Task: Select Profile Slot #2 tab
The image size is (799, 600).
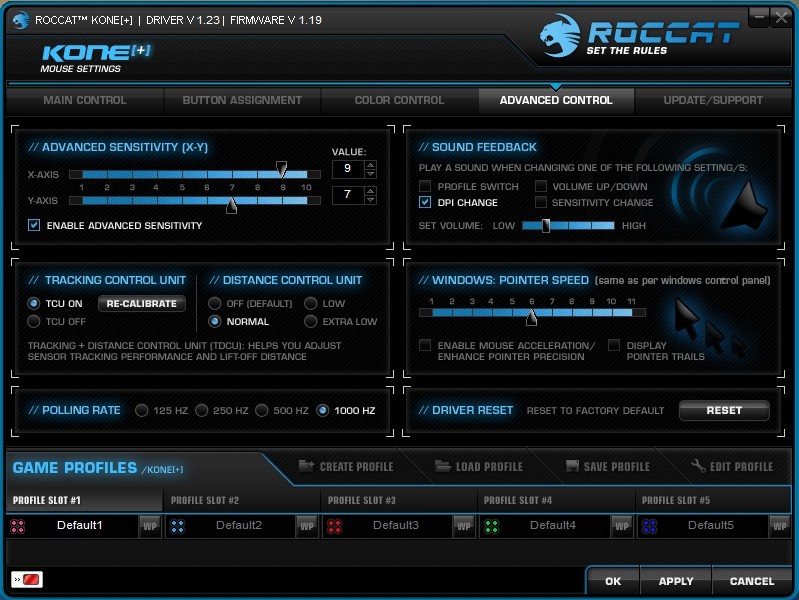Action: pos(242,500)
